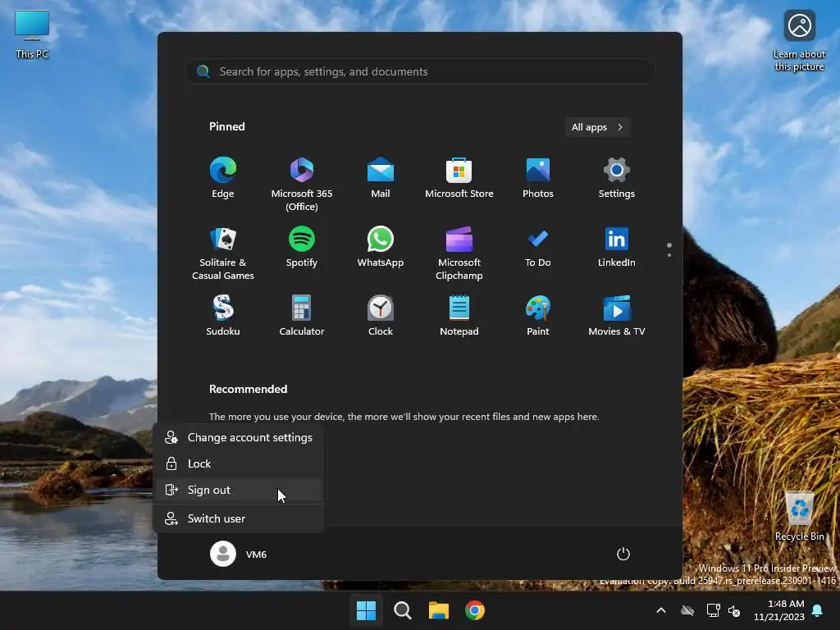Viewport: 840px width, 630px height.
Task: Choose Switch user
Action: (239, 518)
